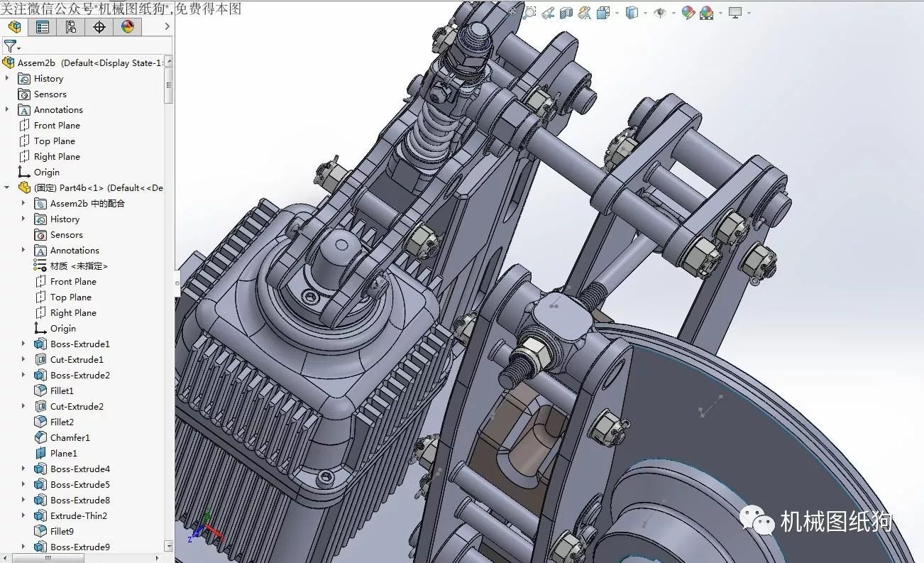
Task: Click Sensors folder icon under Part4b
Action: coord(40,234)
